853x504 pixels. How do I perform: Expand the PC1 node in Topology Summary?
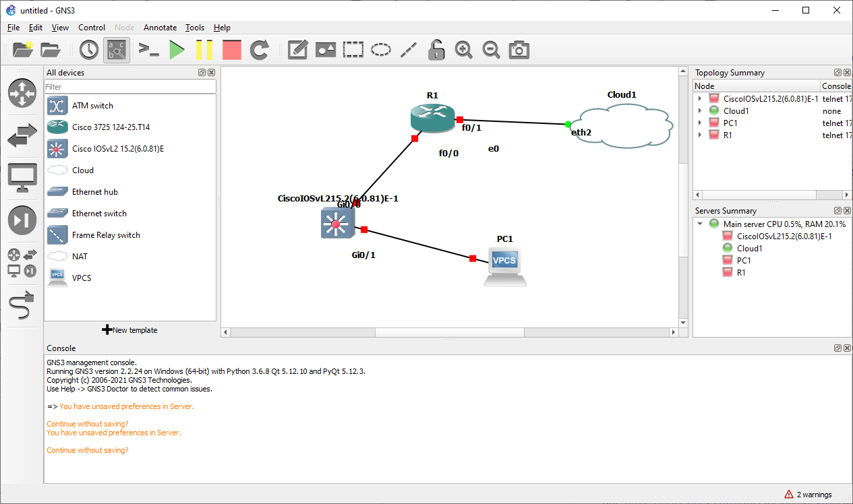[700, 123]
